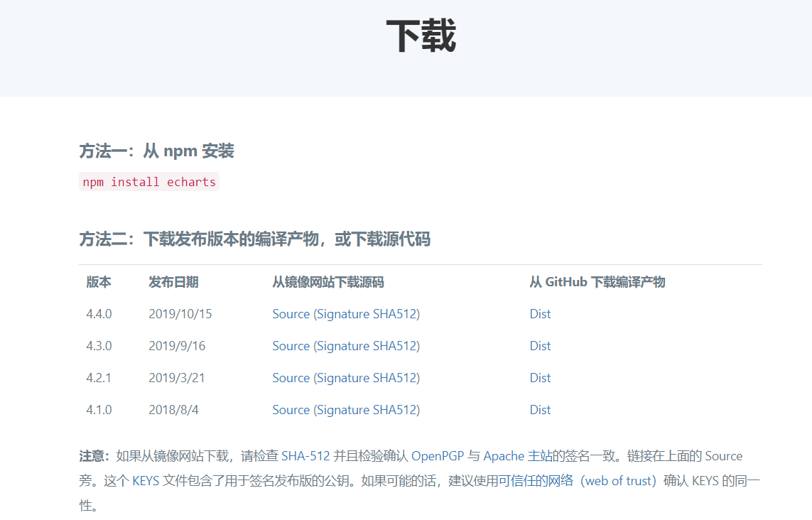Download Dist for version 4.1.0

540,410
